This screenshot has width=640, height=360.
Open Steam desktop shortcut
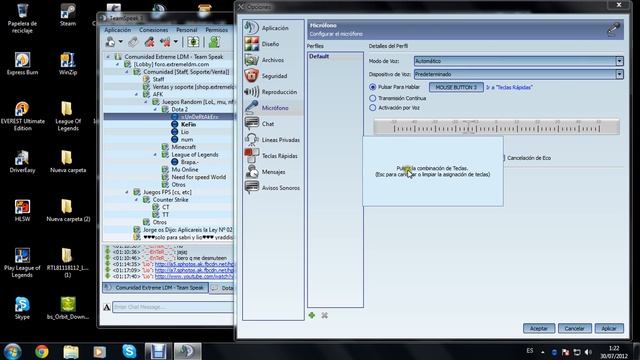pos(68,15)
